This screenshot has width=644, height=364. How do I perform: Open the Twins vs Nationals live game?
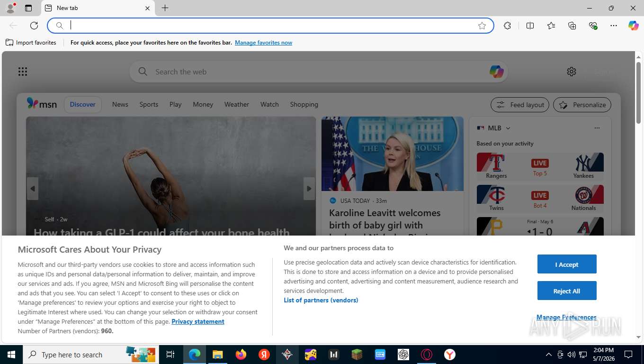[x=540, y=198]
